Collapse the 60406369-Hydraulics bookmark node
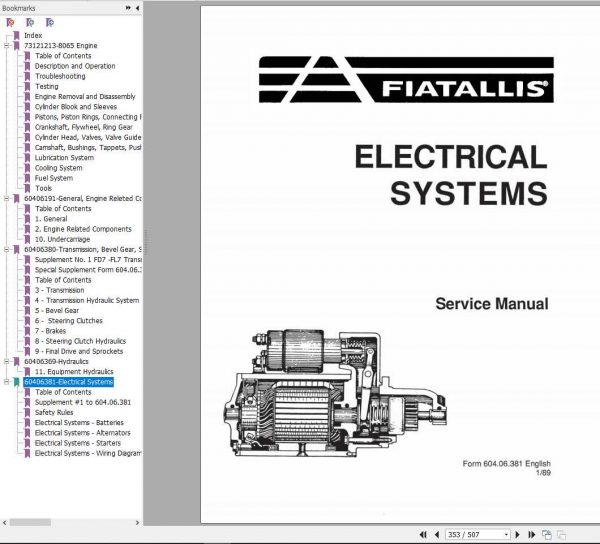 pyautogui.click(x=6, y=362)
